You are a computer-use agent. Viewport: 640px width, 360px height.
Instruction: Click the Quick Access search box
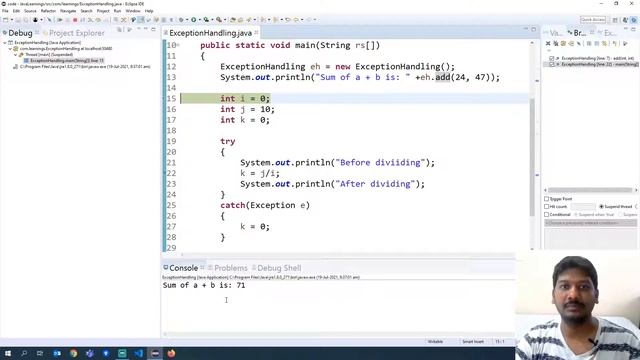pos(593,20)
